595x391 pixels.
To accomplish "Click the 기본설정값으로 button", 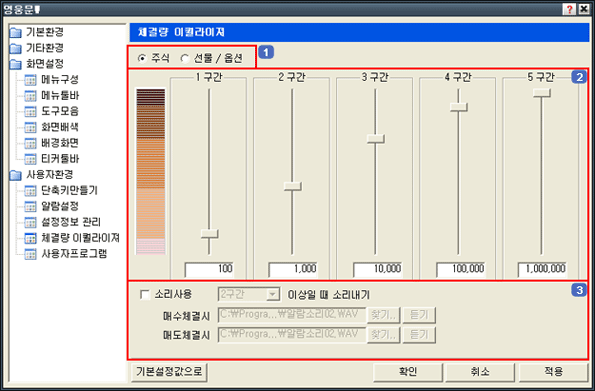I will click(x=169, y=372).
